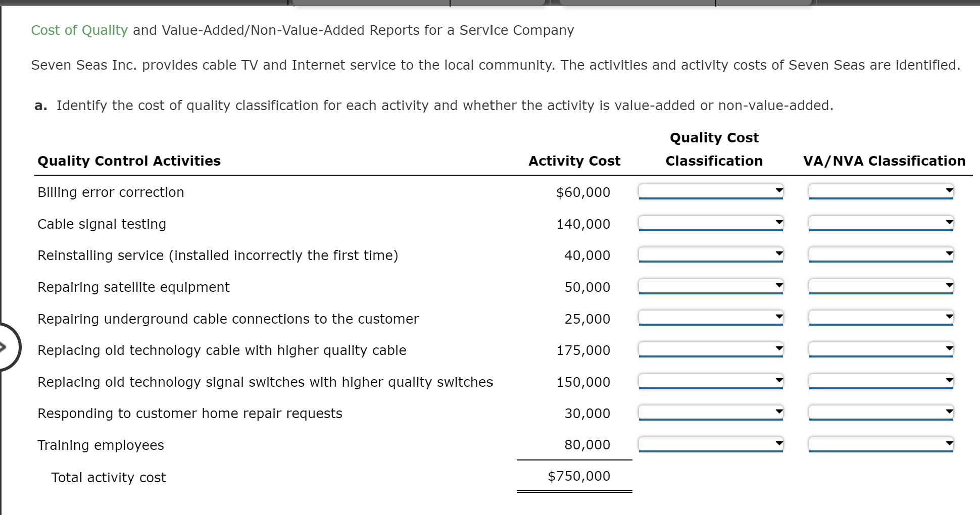Image resolution: width=980 pixels, height=515 pixels.
Task: Pick VA/NVA for Repairing satellite equipment
Action: (881, 286)
